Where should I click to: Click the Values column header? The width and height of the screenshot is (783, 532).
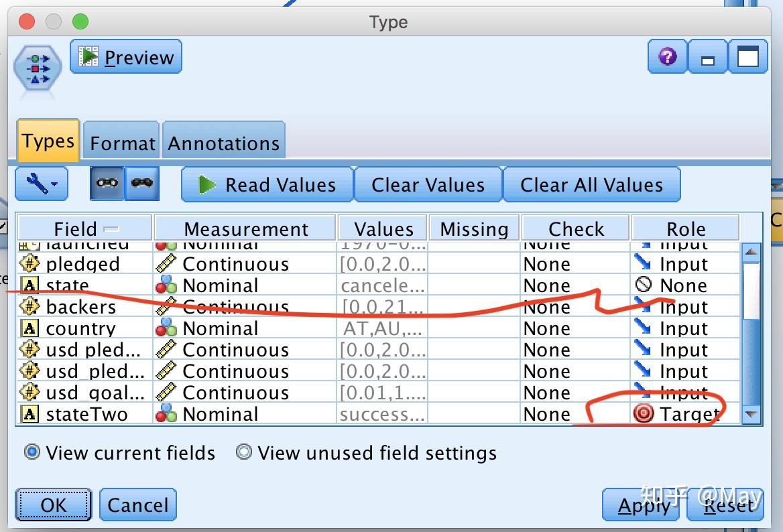click(x=383, y=228)
